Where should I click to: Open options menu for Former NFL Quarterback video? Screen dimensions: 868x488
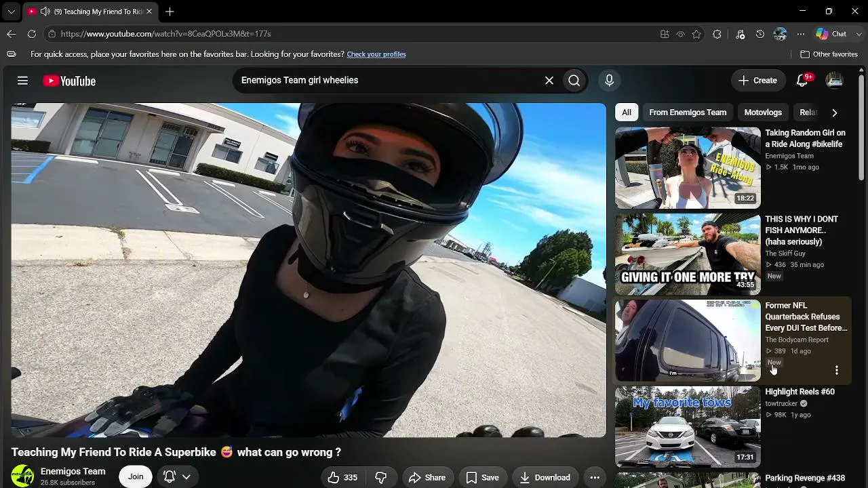(837, 370)
